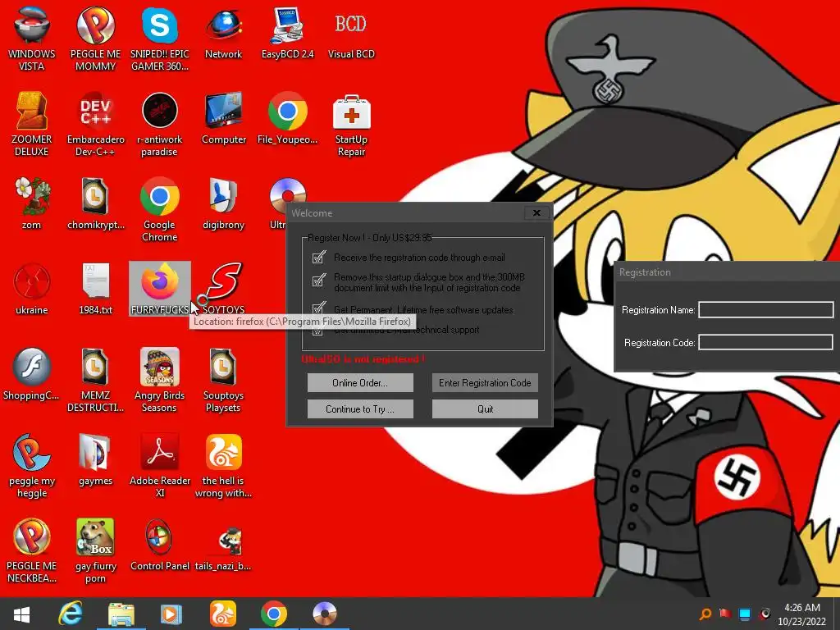
Task: Click the monitor network tray icon
Action: (745, 614)
